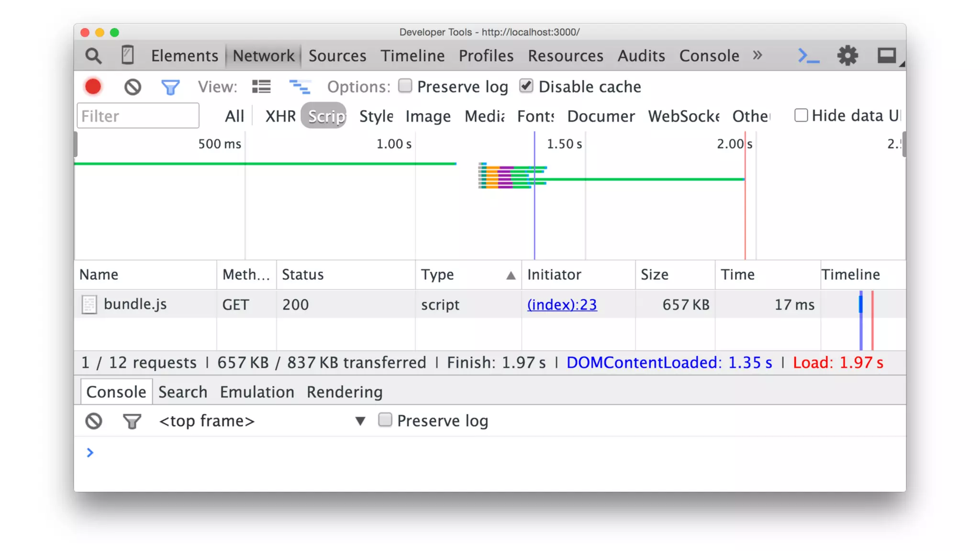The width and height of the screenshot is (980, 551).
Task: Open the Emulation drawer tab
Action: pos(257,392)
